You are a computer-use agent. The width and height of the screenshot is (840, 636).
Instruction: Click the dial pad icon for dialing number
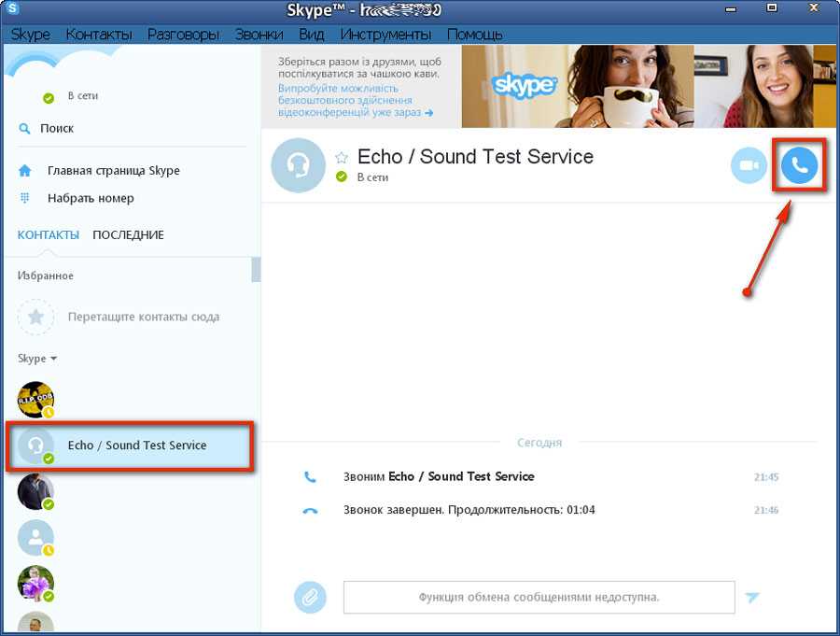click(25, 198)
